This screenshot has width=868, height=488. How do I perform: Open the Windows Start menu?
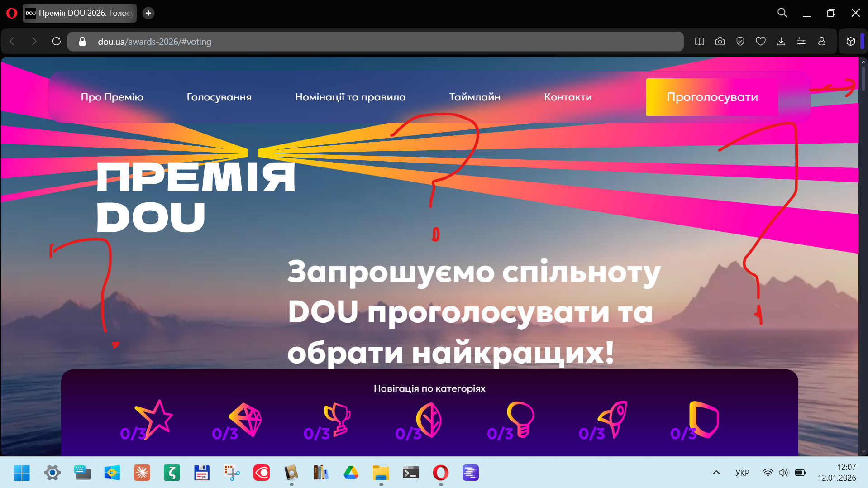click(x=22, y=473)
